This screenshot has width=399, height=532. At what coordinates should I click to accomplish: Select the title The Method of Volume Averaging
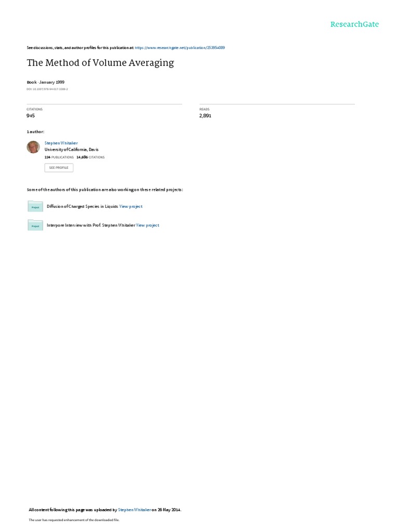tap(100, 63)
